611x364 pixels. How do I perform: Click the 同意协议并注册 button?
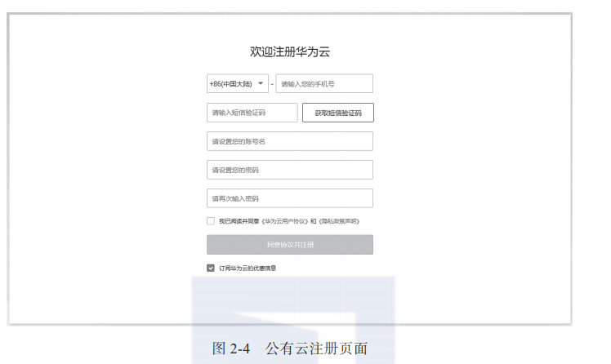pos(290,245)
